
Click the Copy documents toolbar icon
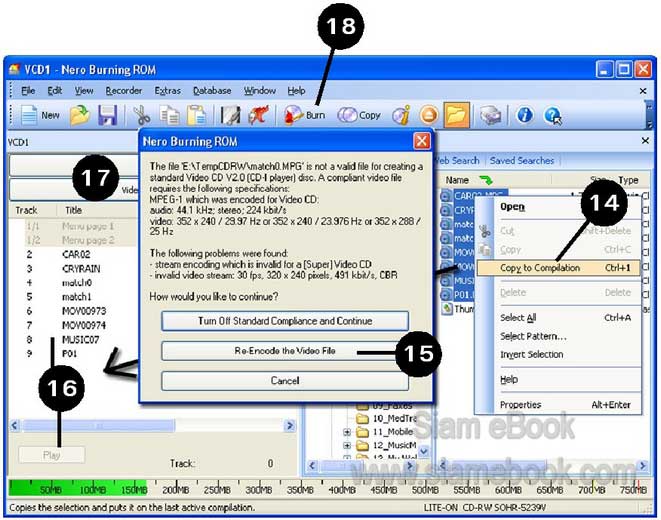[169, 115]
